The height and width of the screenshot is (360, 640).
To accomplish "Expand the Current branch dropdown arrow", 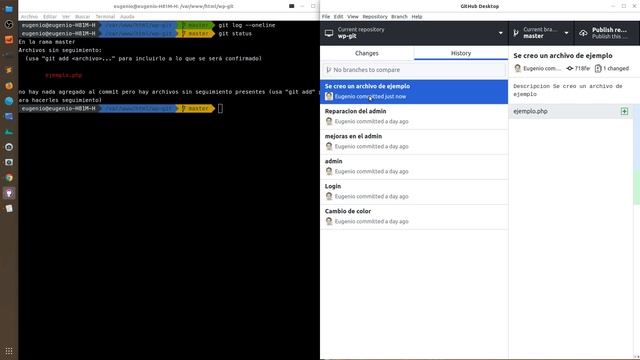I will (566, 33).
